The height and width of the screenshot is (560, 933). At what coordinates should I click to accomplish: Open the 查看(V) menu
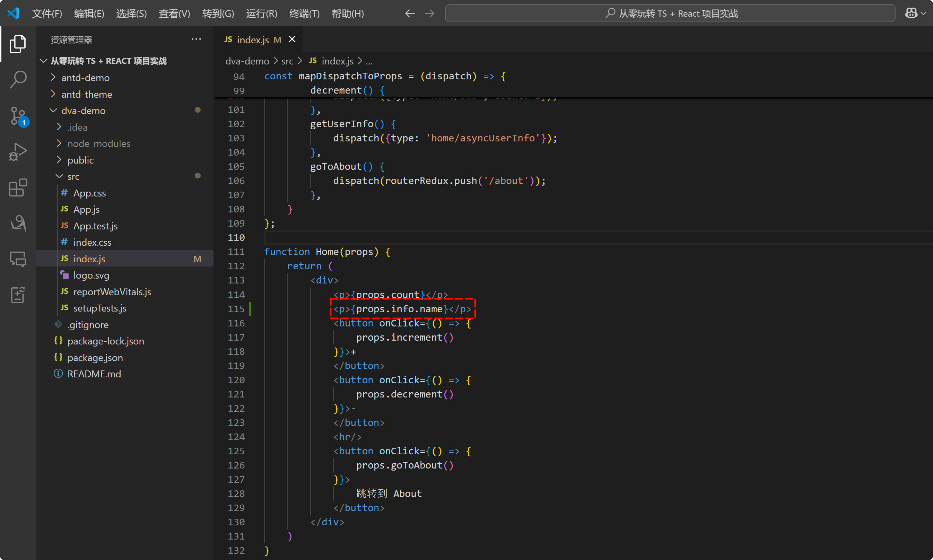(x=174, y=14)
